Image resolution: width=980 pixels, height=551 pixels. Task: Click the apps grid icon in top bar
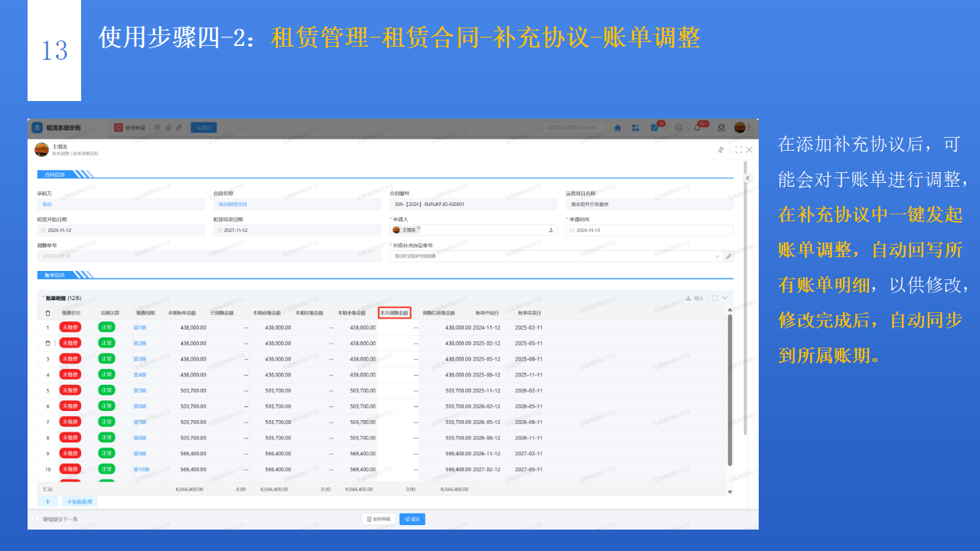coord(636,128)
